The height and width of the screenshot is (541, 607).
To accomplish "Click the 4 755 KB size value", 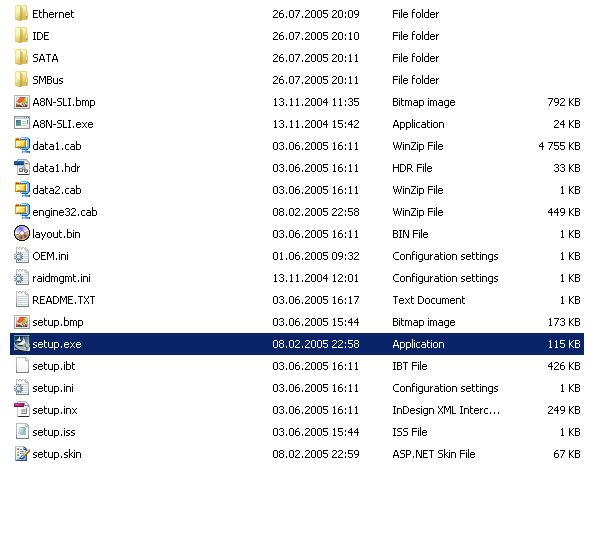I will (559, 146).
